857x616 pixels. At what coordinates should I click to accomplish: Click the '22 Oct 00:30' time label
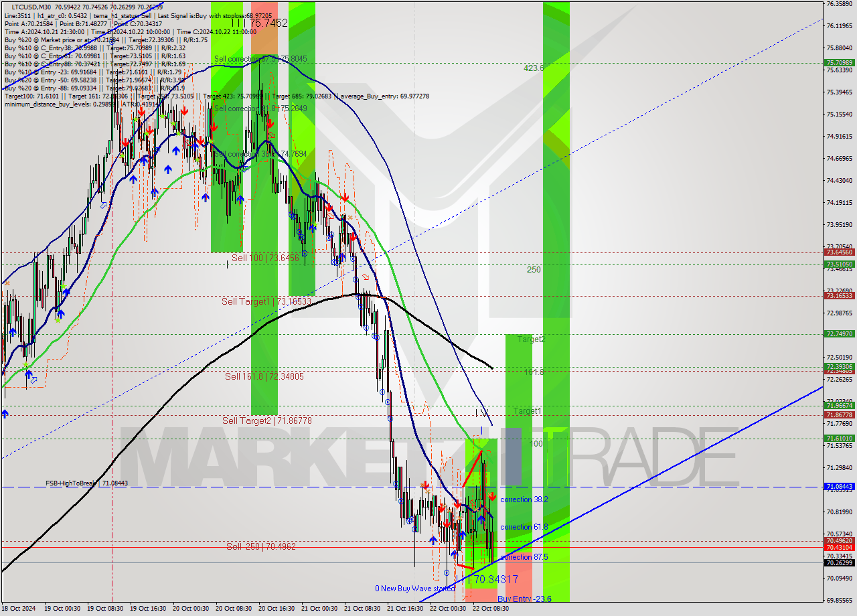point(448,609)
